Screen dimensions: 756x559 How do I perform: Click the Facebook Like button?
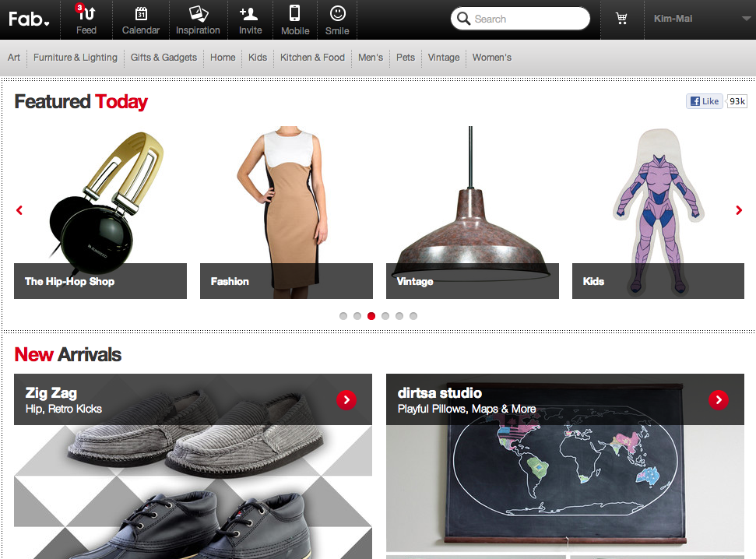[x=704, y=101]
